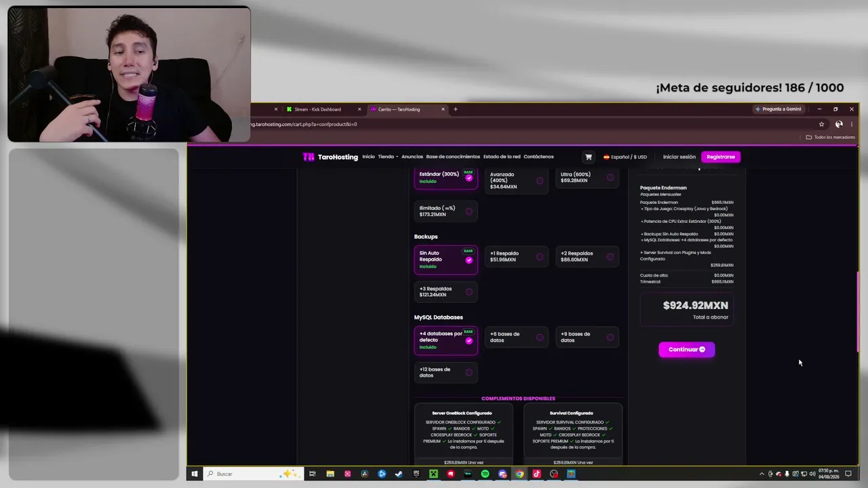
Task: Select +3 Respaldos backup option
Action: point(446,291)
